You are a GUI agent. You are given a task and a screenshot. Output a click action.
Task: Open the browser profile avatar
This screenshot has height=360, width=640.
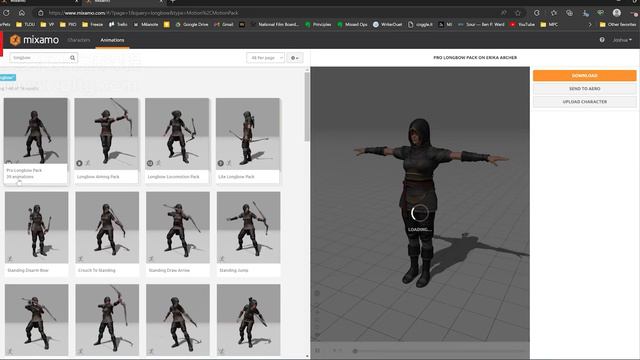point(617,13)
